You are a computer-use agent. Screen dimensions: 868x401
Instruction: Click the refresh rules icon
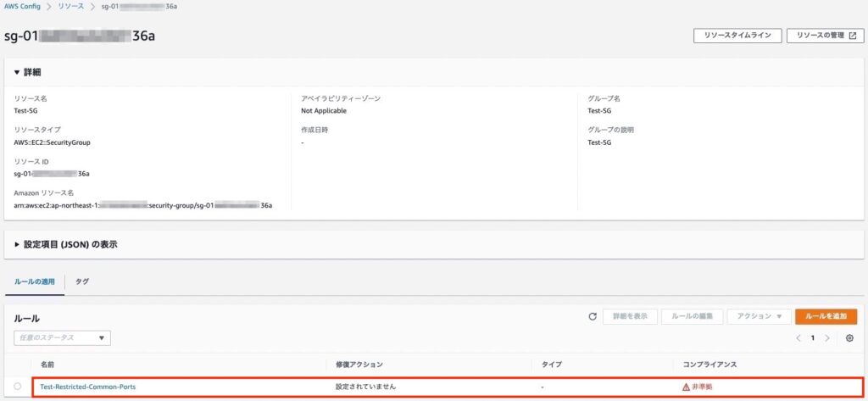pyautogui.click(x=593, y=316)
